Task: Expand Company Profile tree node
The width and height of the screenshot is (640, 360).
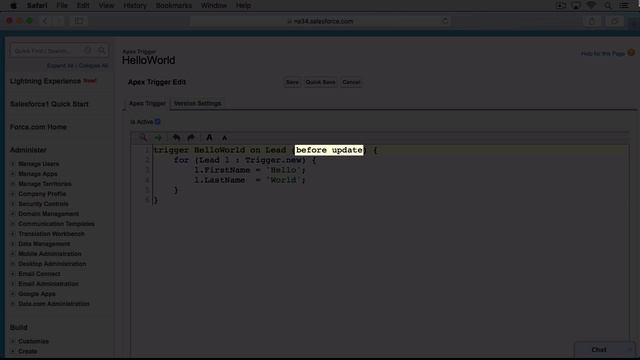Action: coord(13,194)
